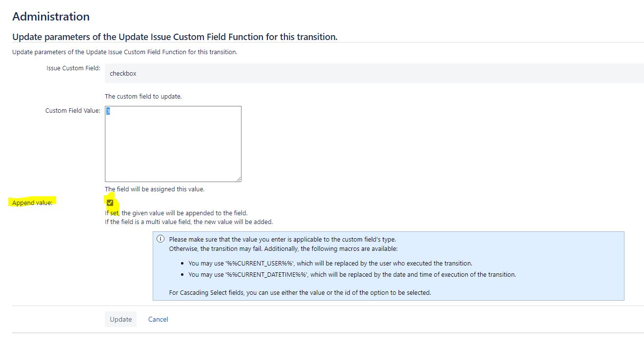The height and width of the screenshot is (348, 644).
Task: Click the highlighted 'Append value:' label
Action: coord(31,202)
